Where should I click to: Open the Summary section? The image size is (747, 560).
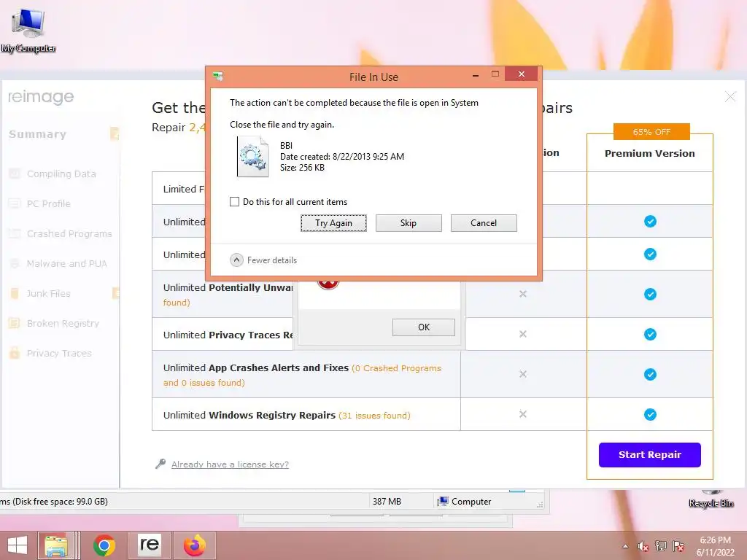coord(38,134)
